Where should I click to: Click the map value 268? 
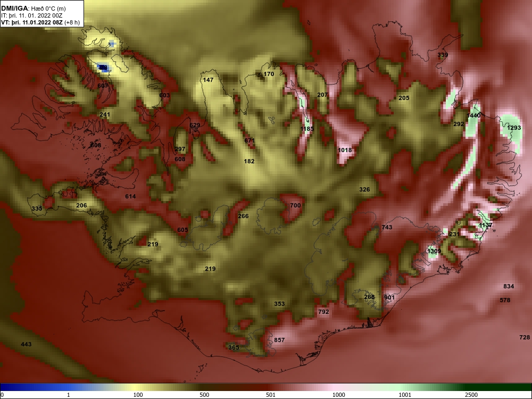point(369,297)
